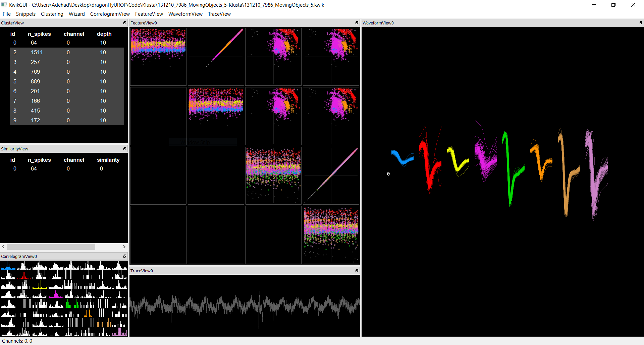This screenshot has height=345, width=644.
Task: Select the cluster row with 64 spikes in ClusterView
Action: click(x=67, y=43)
